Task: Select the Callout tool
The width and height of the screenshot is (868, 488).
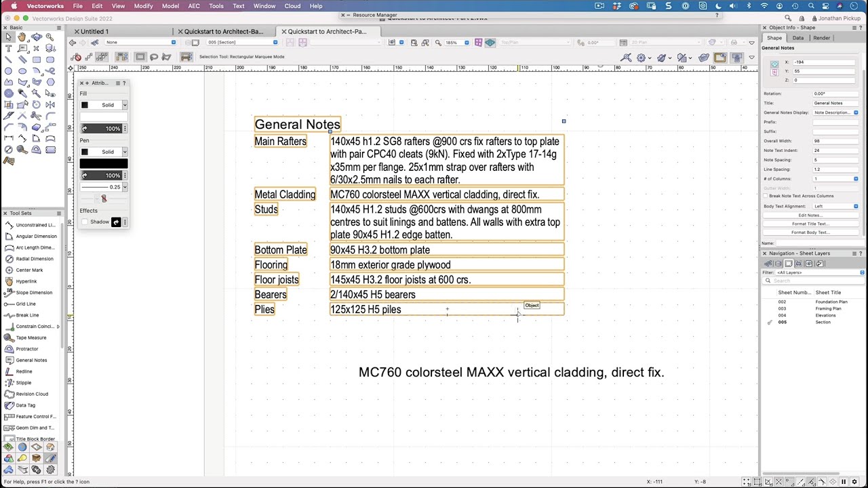Action: 22,48
